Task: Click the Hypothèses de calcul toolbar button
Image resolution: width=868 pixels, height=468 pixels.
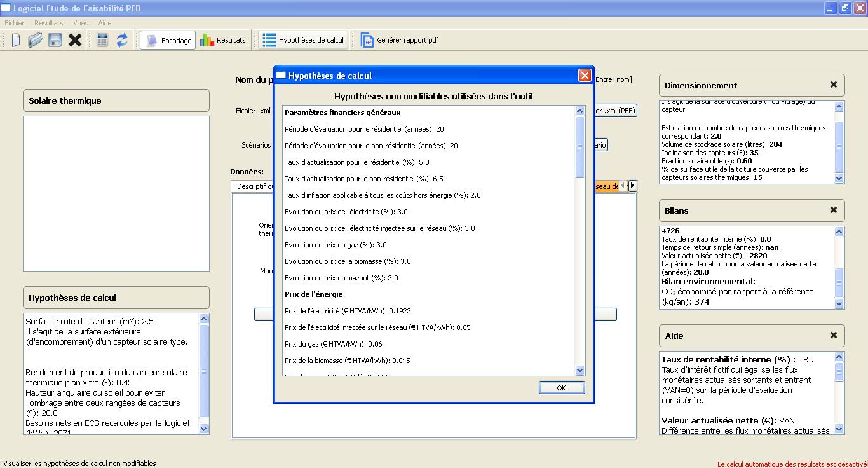Action: (304, 40)
